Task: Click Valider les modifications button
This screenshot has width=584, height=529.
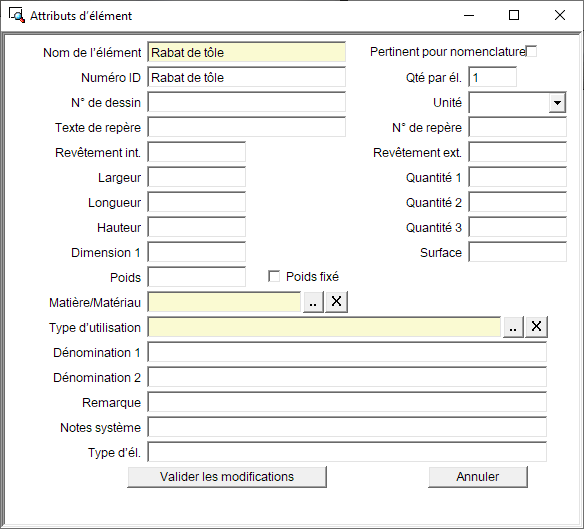Action: pos(227,477)
